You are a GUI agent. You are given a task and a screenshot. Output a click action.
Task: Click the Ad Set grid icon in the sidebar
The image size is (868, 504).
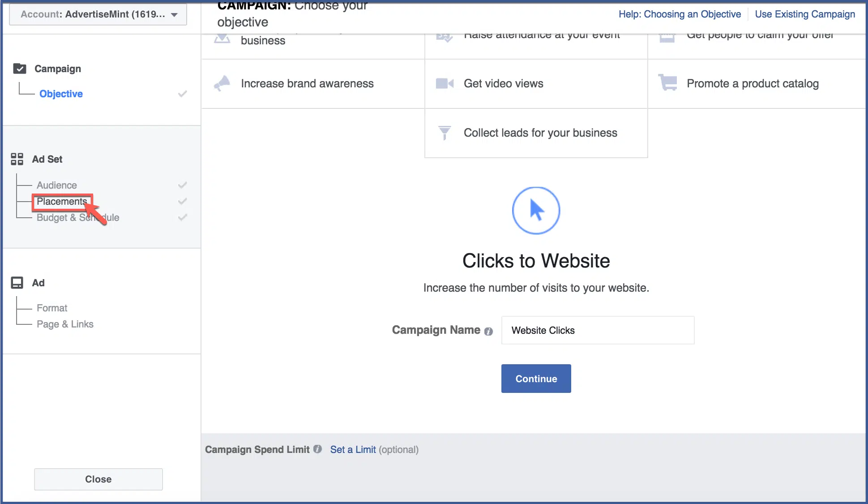coord(17,159)
